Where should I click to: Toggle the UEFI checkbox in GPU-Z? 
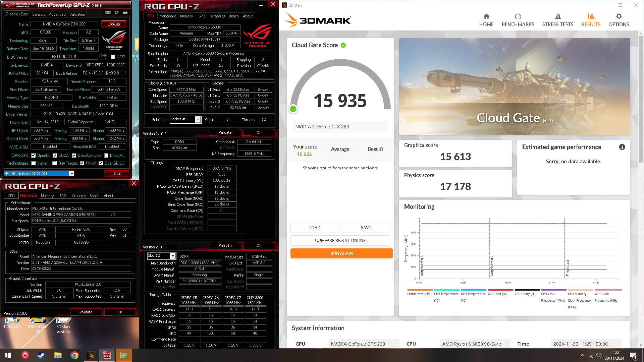[113, 57]
